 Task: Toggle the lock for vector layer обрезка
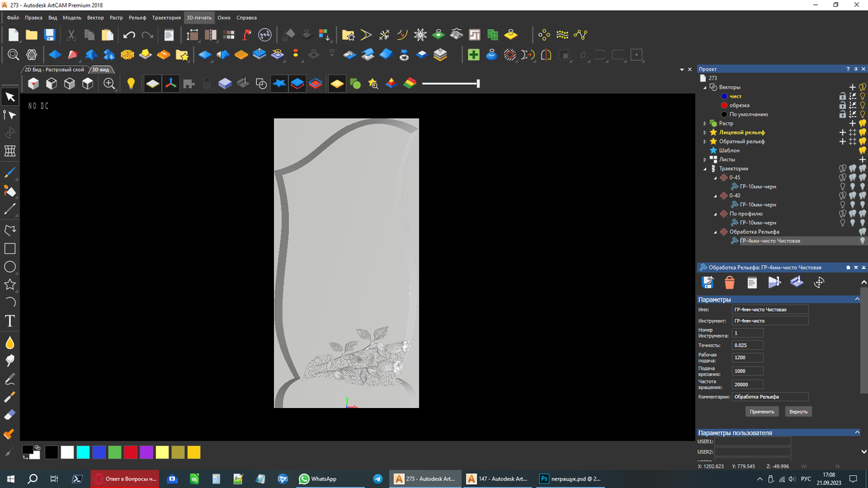click(843, 105)
